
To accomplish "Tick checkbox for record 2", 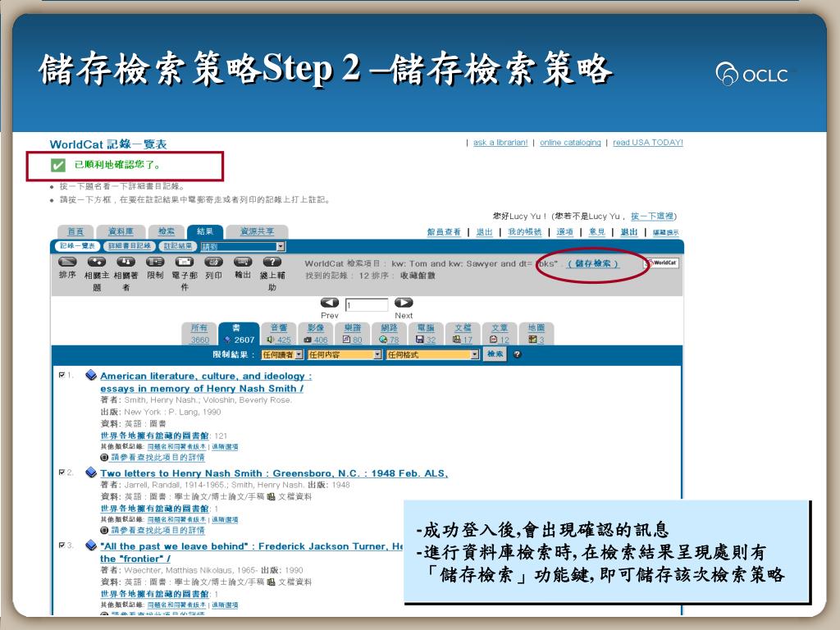I will tap(62, 472).
